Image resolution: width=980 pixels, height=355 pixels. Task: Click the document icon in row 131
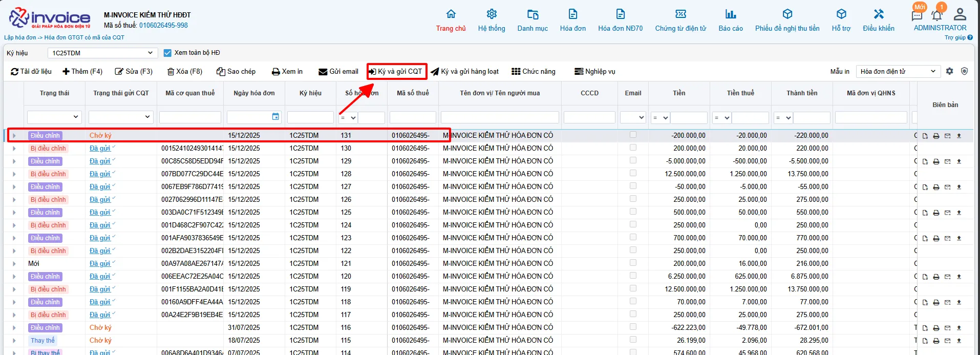(925, 136)
